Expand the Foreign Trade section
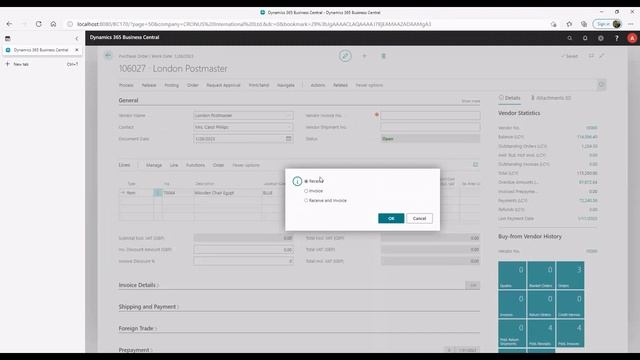 coord(138,328)
